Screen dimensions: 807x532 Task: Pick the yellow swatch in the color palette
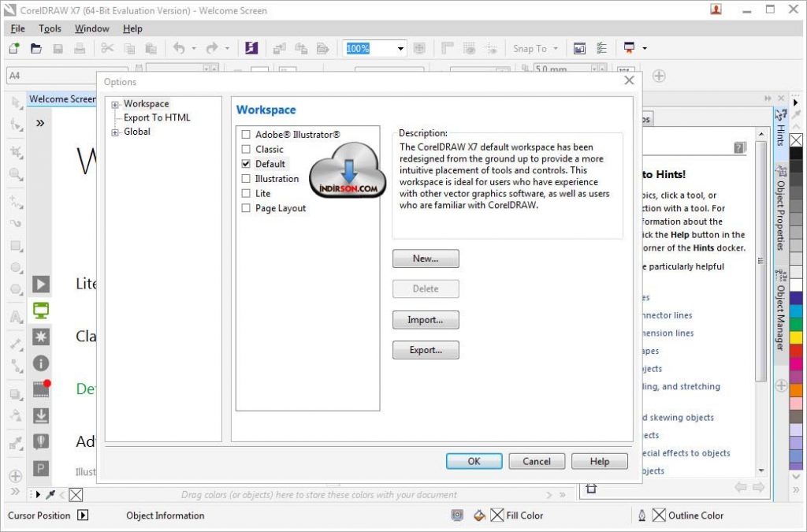coord(796,337)
